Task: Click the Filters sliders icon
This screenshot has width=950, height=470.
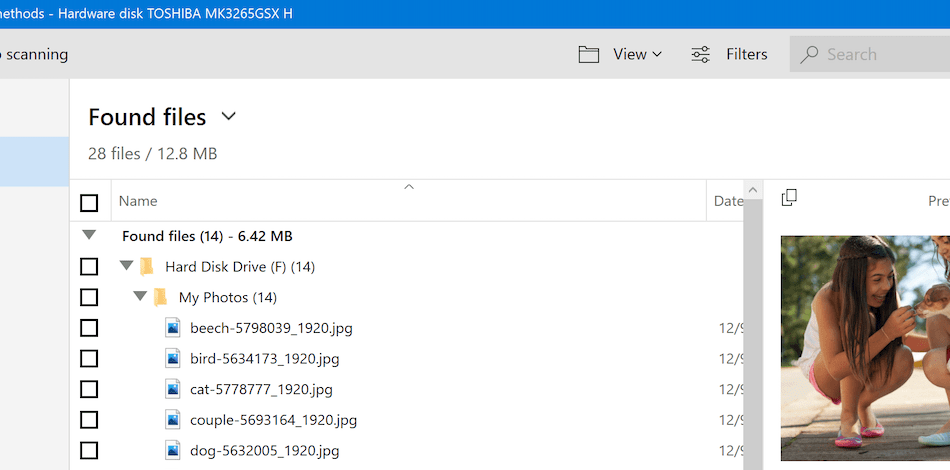Action: [x=700, y=55]
